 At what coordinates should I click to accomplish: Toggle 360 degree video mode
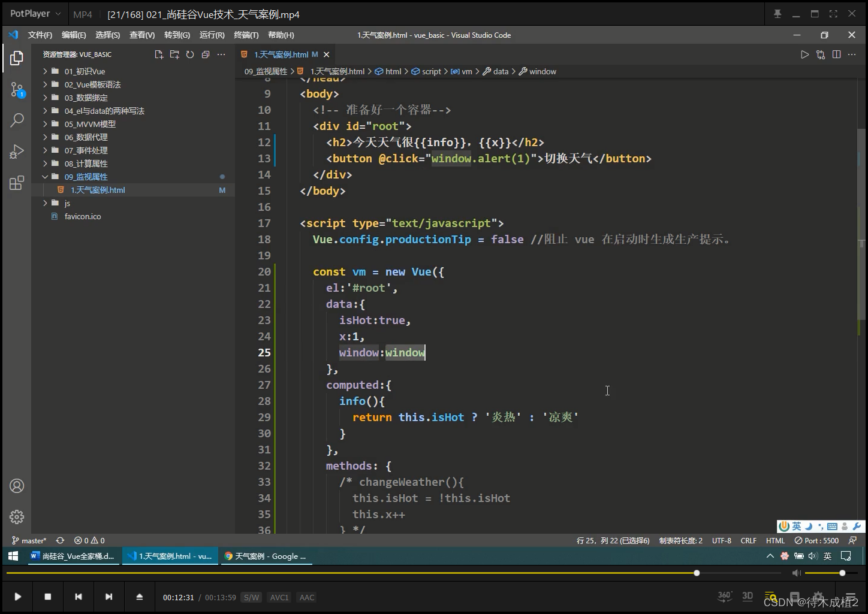pyautogui.click(x=724, y=596)
